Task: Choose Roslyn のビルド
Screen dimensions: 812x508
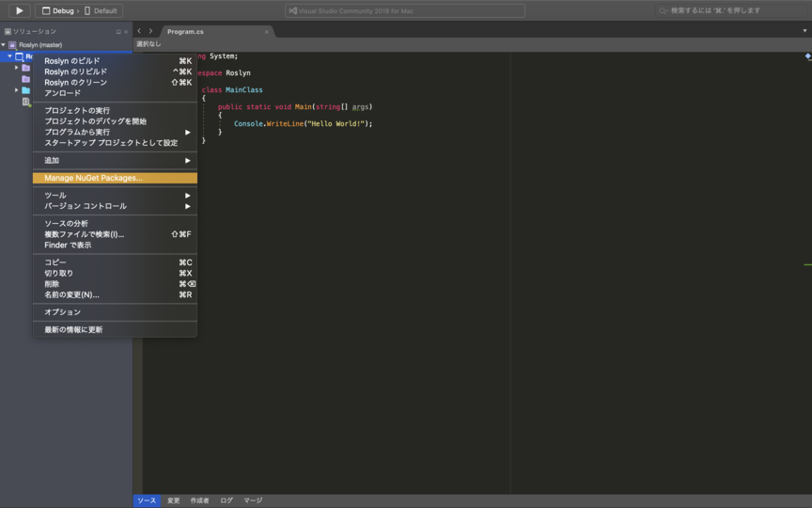Action: click(x=115, y=60)
